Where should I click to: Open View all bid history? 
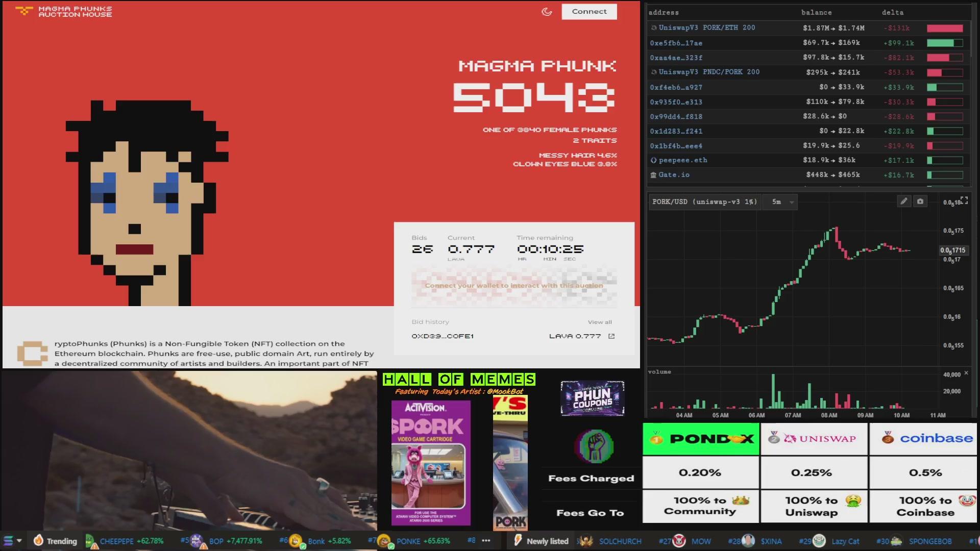pos(599,322)
